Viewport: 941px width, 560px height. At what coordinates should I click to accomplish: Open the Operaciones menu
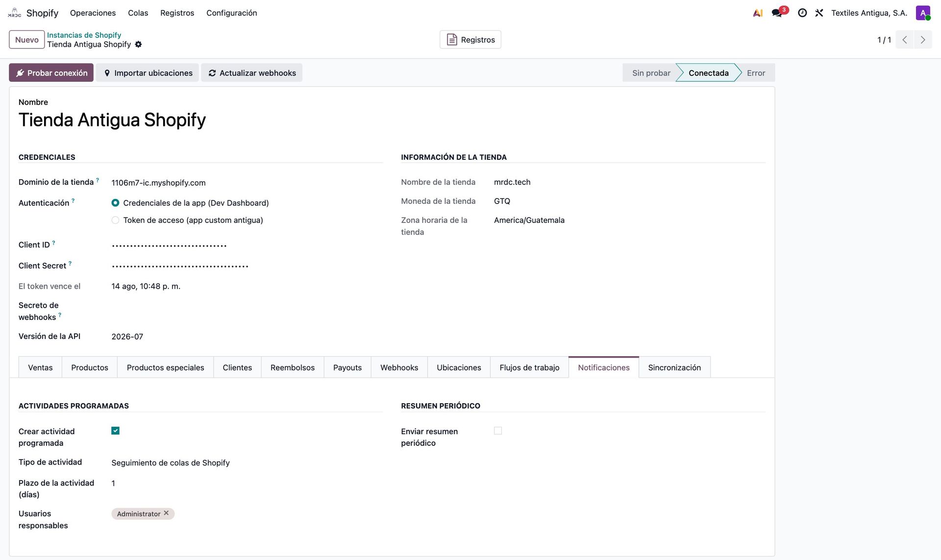(x=93, y=13)
